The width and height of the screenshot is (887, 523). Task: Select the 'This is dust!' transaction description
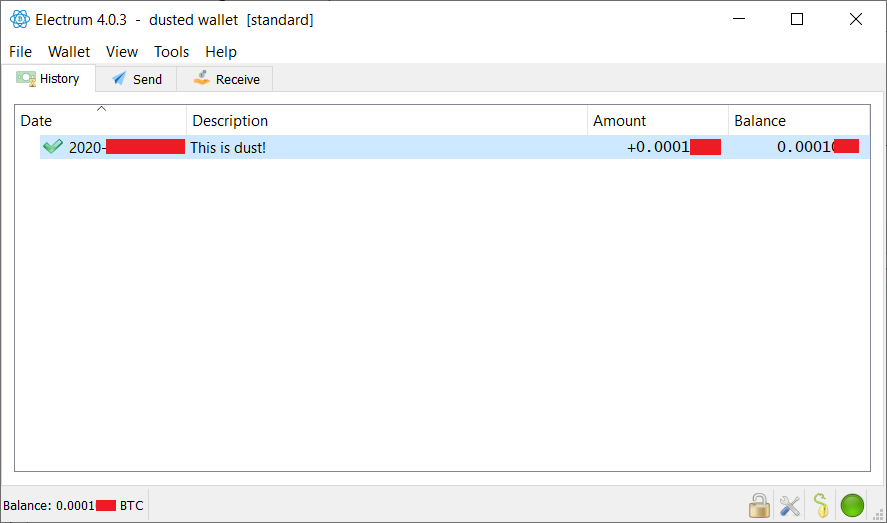[x=228, y=148]
